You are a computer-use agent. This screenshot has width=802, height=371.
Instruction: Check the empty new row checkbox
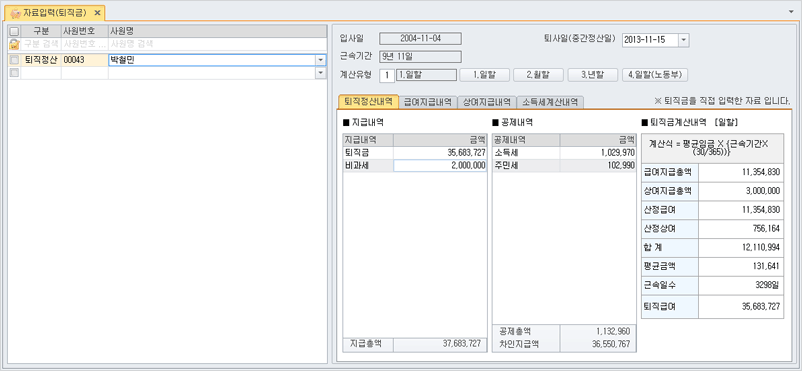click(14, 73)
